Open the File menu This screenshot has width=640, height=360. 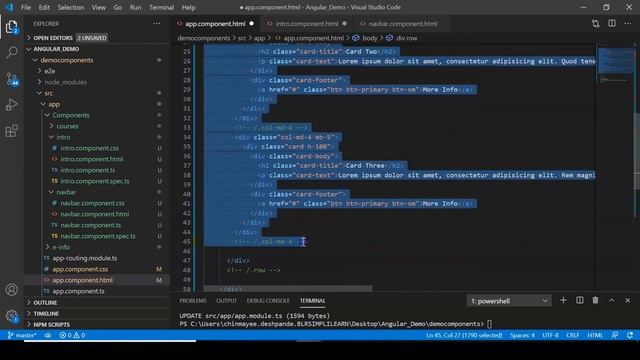click(x=26, y=7)
